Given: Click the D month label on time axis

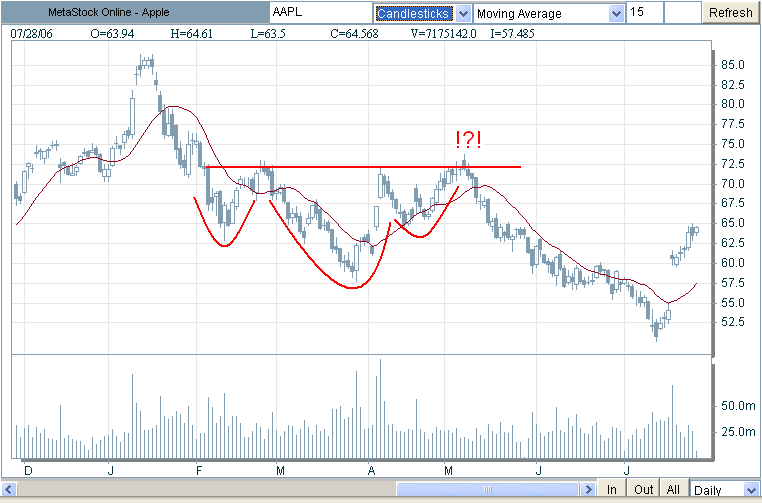Looking at the screenshot, I should tap(28, 471).
